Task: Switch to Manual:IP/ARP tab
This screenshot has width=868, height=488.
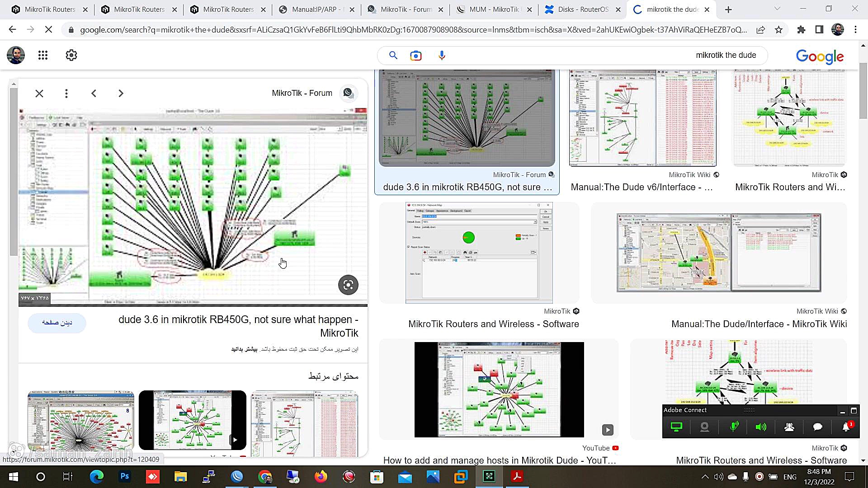Action: [316, 9]
